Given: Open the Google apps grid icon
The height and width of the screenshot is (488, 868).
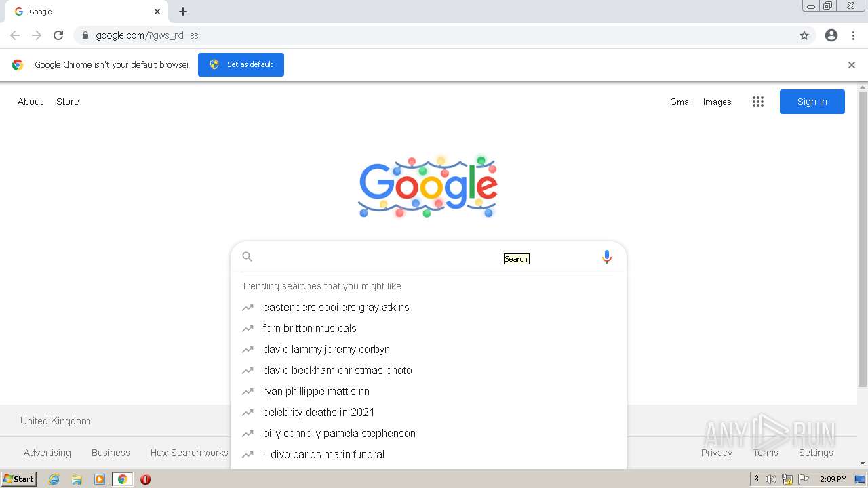Looking at the screenshot, I should pos(758,102).
